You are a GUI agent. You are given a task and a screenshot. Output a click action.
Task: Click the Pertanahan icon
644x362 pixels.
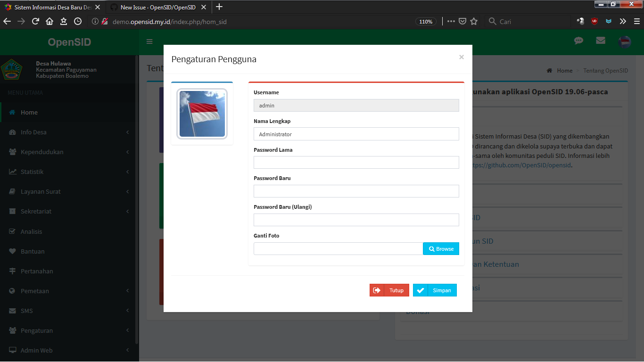[13, 271]
